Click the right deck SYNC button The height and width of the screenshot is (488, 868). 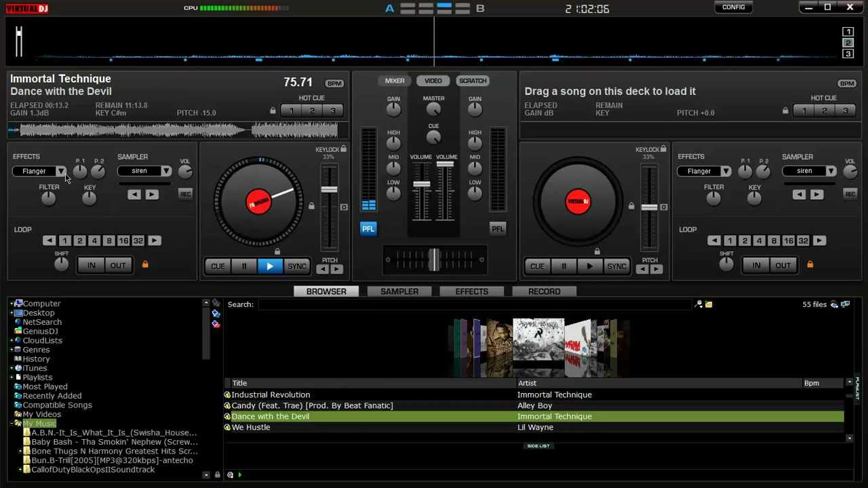click(616, 266)
